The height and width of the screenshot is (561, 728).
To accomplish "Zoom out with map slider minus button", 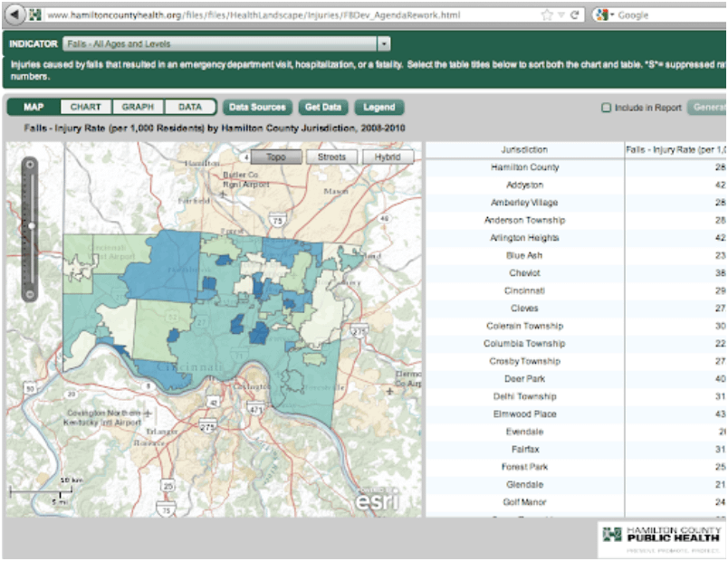I will [31, 293].
